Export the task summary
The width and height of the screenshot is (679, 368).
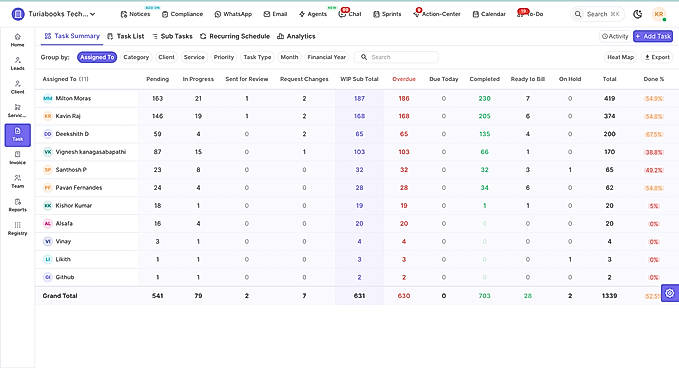657,57
